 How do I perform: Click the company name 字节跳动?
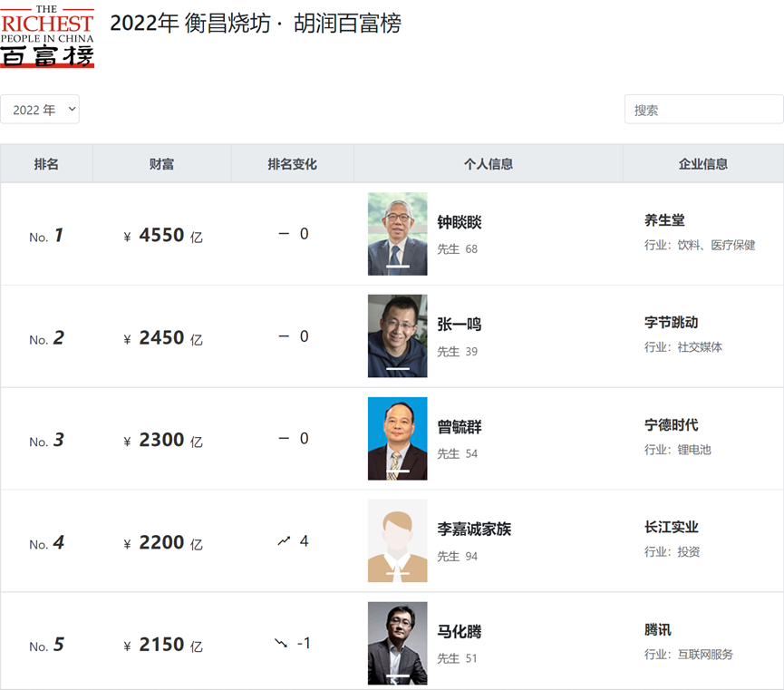click(x=671, y=323)
